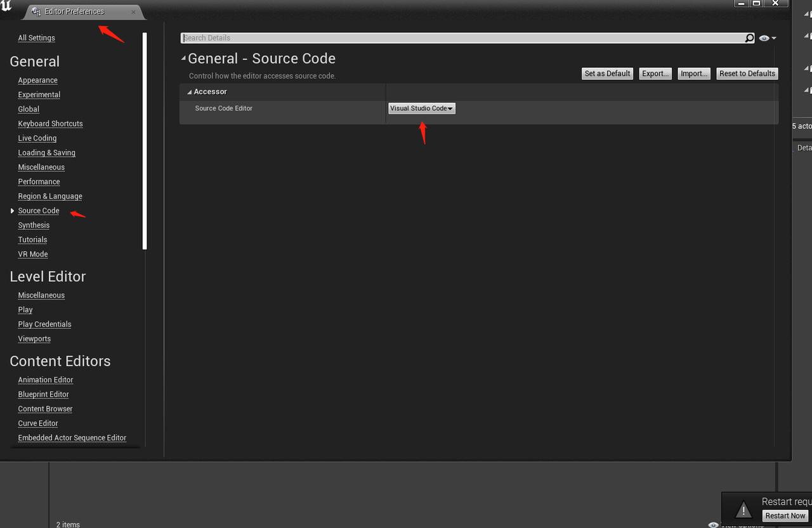
Task: Open Appearance settings
Action: [37, 81]
